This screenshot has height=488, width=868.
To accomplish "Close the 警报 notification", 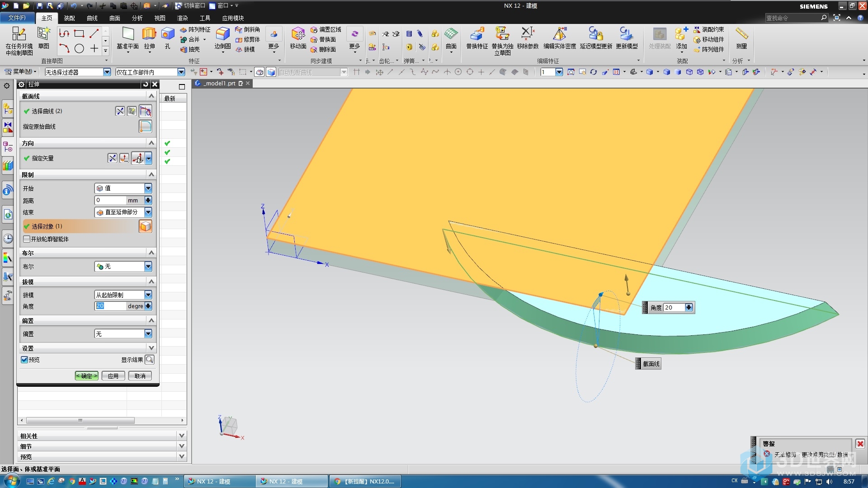I will click(860, 444).
